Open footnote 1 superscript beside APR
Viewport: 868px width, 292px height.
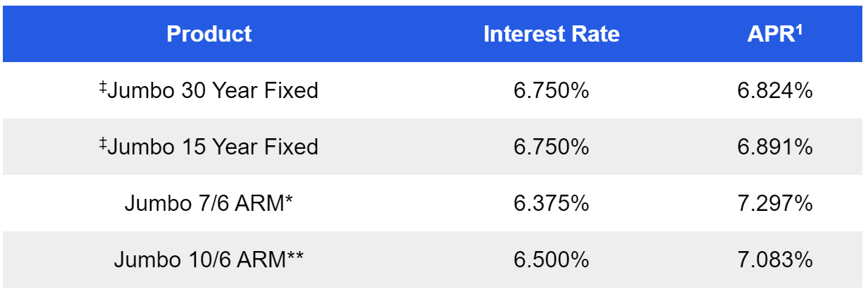pyautogui.click(x=800, y=30)
